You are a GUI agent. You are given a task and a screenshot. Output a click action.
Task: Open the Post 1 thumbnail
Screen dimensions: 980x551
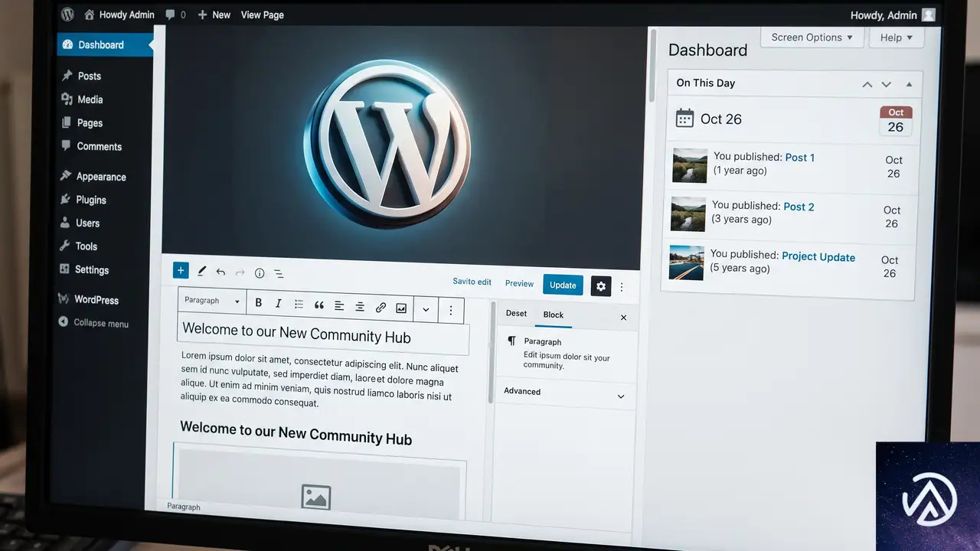pyautogui.click(x=690, y=165)
